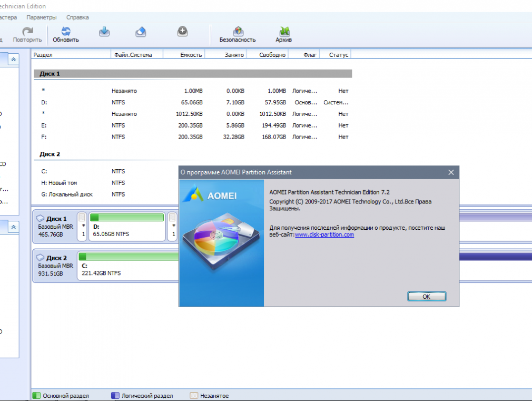The width and height of the screenshot is (532, 401).
Task: Click the Незанято cell of the 1.00MB row
Action: (x=124, y=91)
